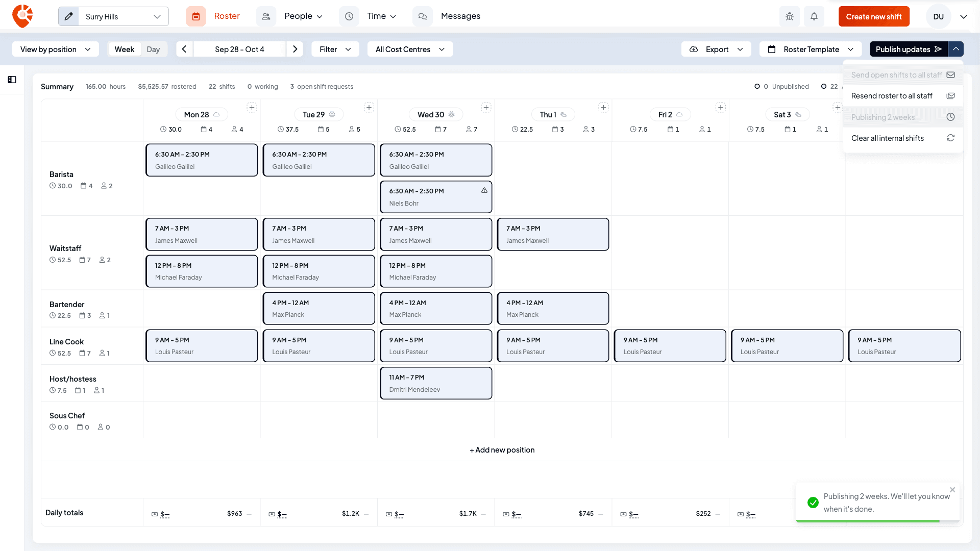
Task: Open the Time menu
Action: pyautogui.click(x=381, y=16)
